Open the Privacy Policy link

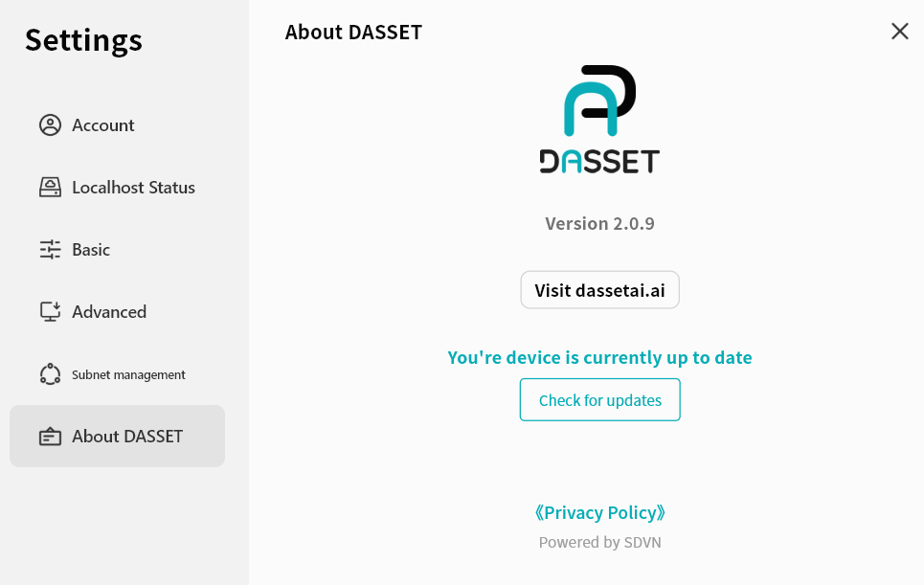[x=599, y=512]
